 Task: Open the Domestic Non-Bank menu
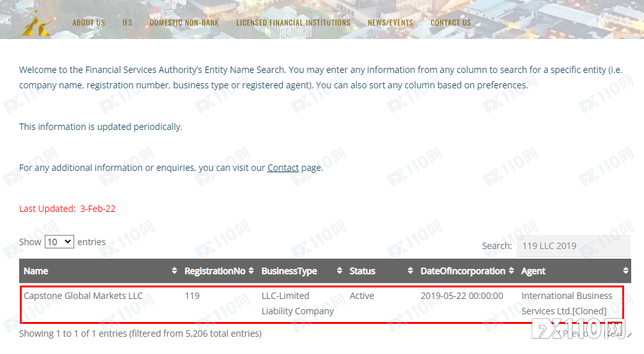tap(184, 23)
